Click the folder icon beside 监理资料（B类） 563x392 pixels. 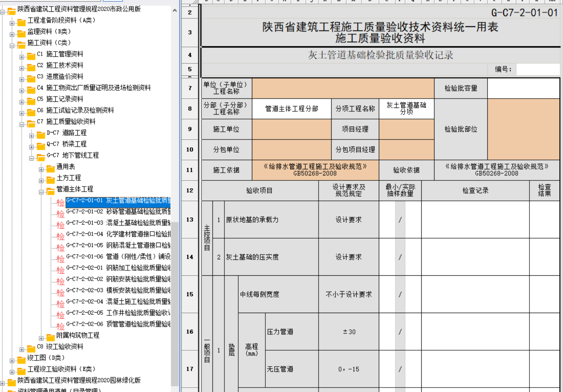pos(21,32)
